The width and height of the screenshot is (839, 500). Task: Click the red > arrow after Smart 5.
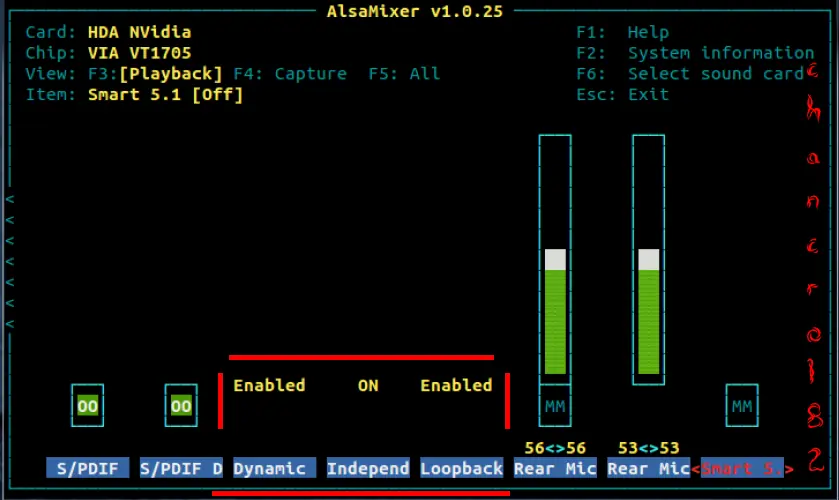(789, 469)
